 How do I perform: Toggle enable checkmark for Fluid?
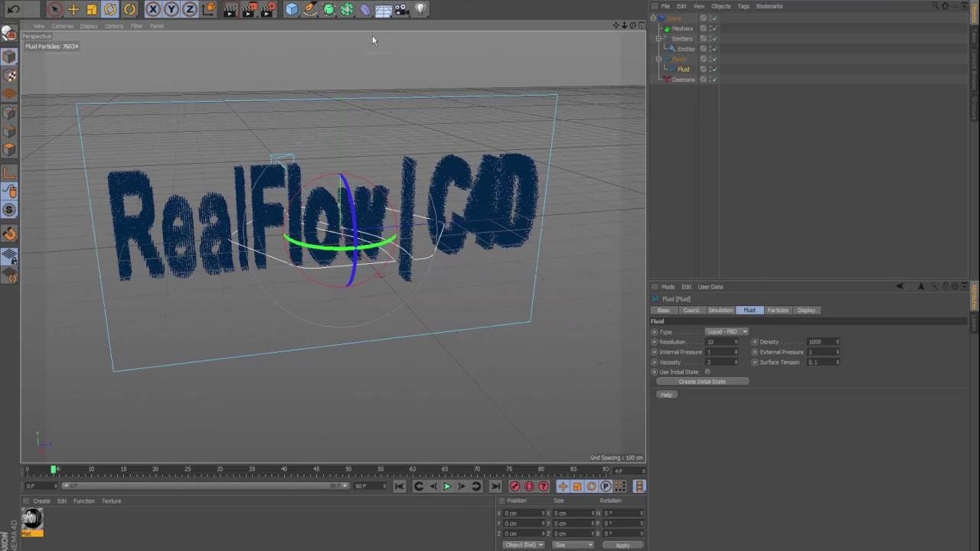pos(714,70)
